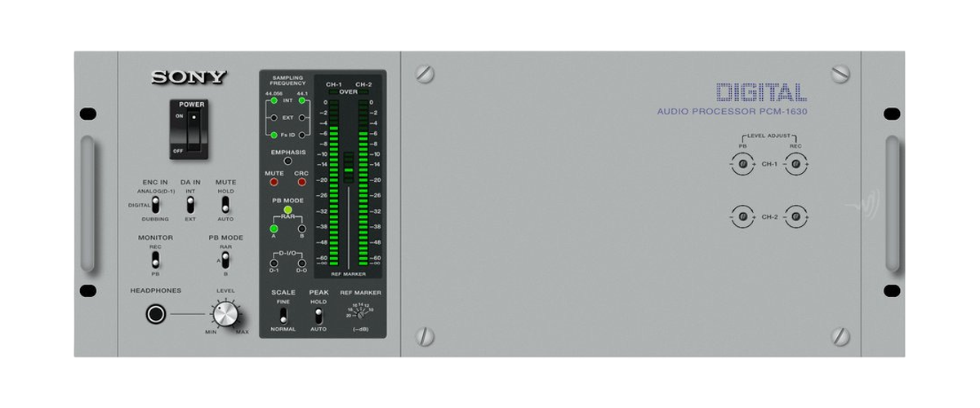Toggle the ENC IN selector switch
Screen dimensions: 980x408
coord(155,206)
